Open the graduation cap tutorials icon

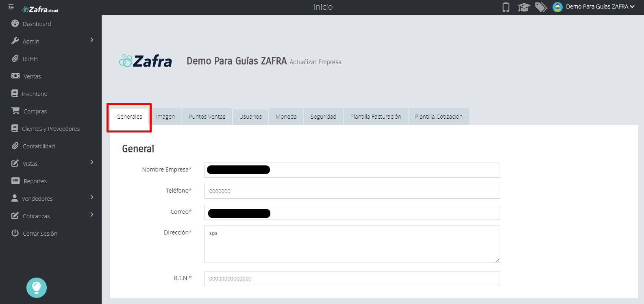point(524,7)
